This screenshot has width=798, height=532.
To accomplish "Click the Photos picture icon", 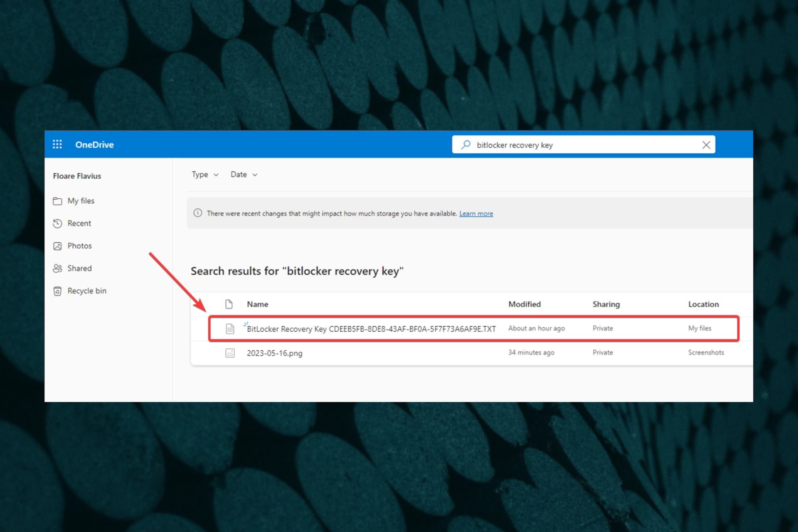I will click(x=57, y=246).
